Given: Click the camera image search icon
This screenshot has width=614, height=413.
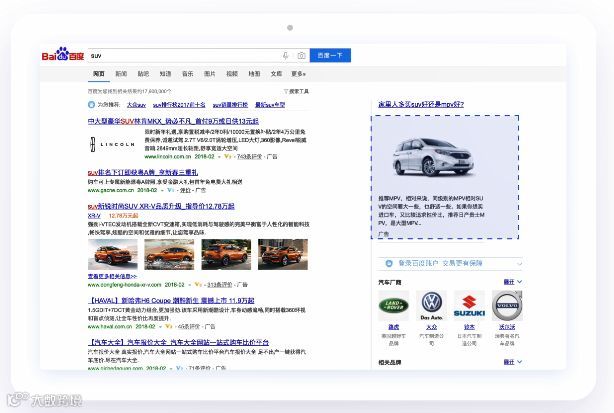Looking at the screenshot, I should 301,56.
